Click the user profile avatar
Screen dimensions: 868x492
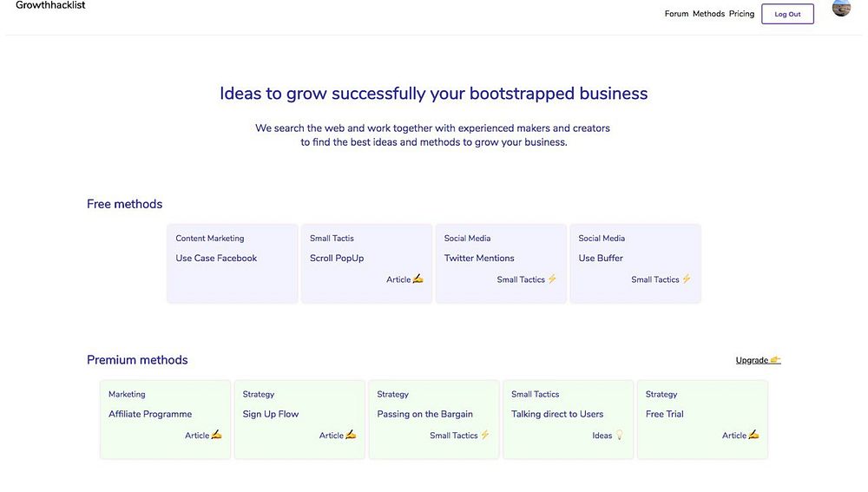pos(840,8)
